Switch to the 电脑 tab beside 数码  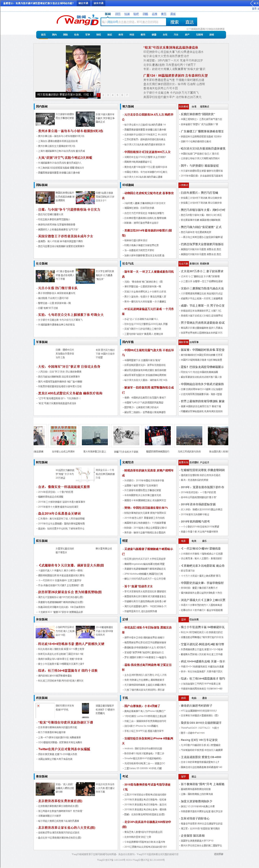tap(194, 698)
